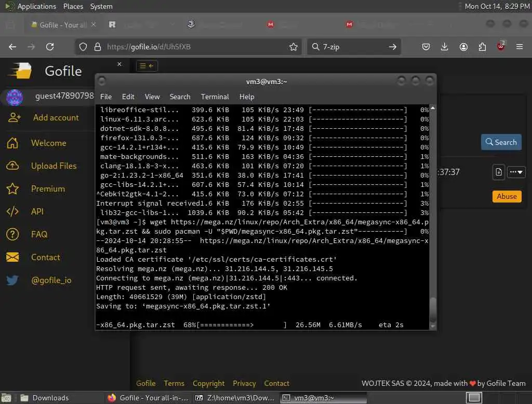Open the terminal Search menu
Screen dimensions: 532x404
pos(180,97)
